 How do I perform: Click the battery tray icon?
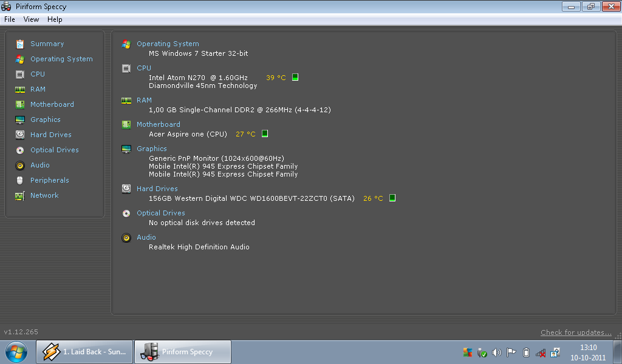[526, 352]
